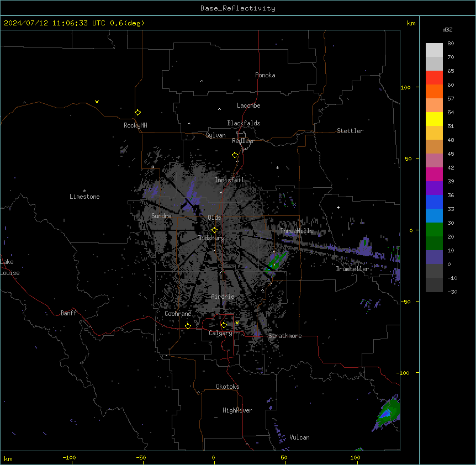Screen dimensions: 476x465
Task: Click the km unit label at bottom left
Action: (8, 459)
